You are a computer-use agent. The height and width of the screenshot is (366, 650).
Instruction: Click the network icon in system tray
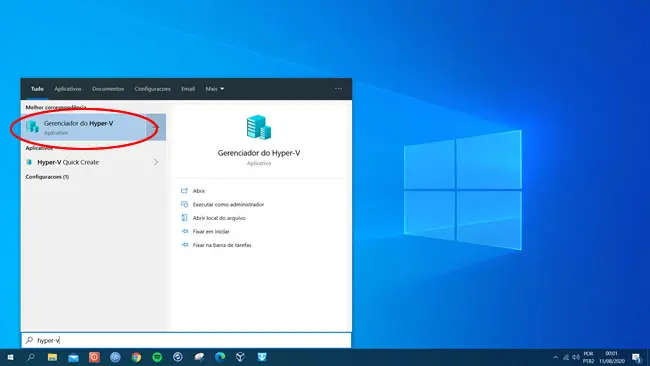566,357
